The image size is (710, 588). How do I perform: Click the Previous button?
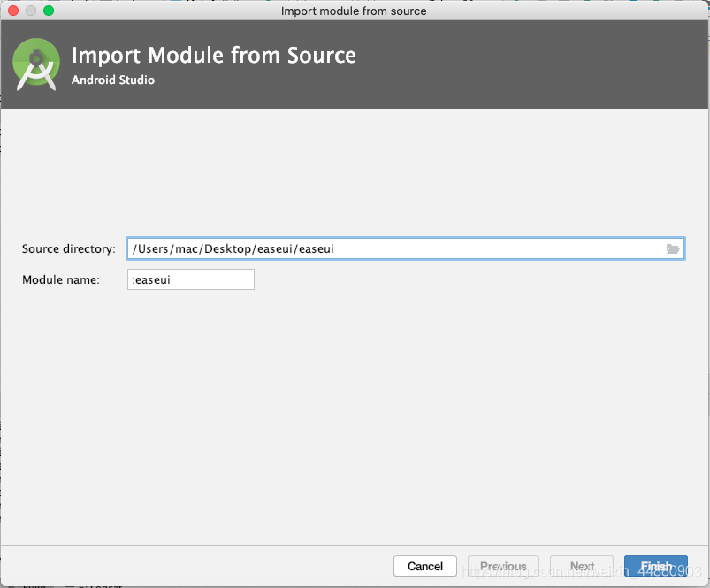[x=503, y=566]
